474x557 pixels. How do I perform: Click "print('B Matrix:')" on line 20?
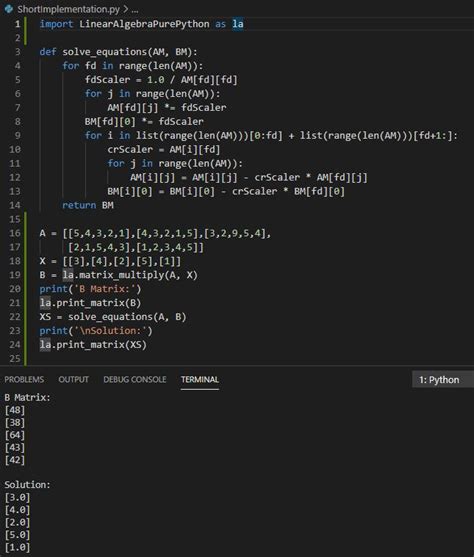90,289
